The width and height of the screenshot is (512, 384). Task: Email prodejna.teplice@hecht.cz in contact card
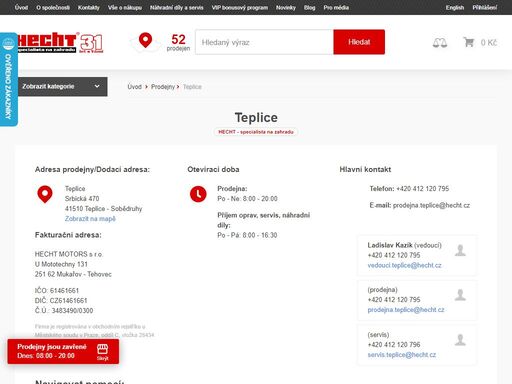pyautogui.click(x=406, y=310)
